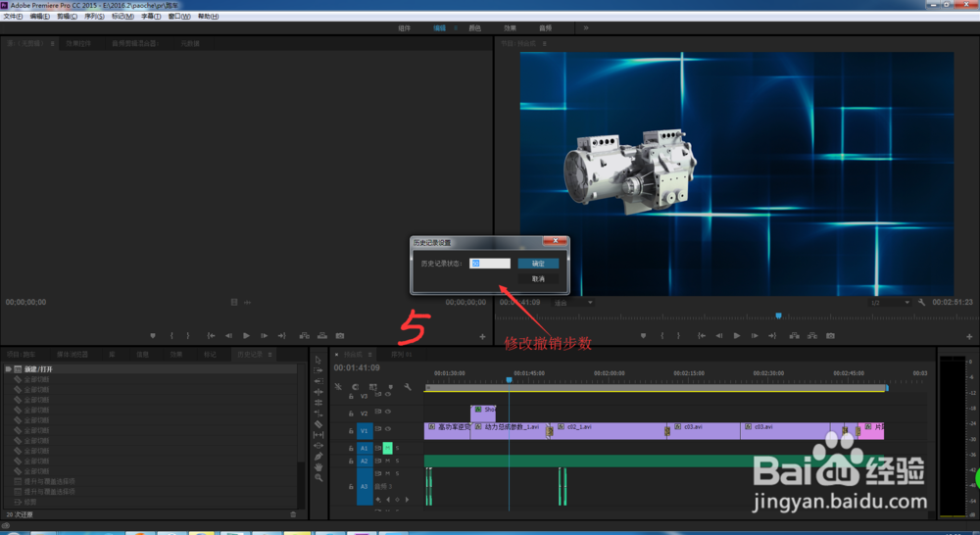
Task: Click 取消 in the history settings dialog
Action: [x=538, y=279]
